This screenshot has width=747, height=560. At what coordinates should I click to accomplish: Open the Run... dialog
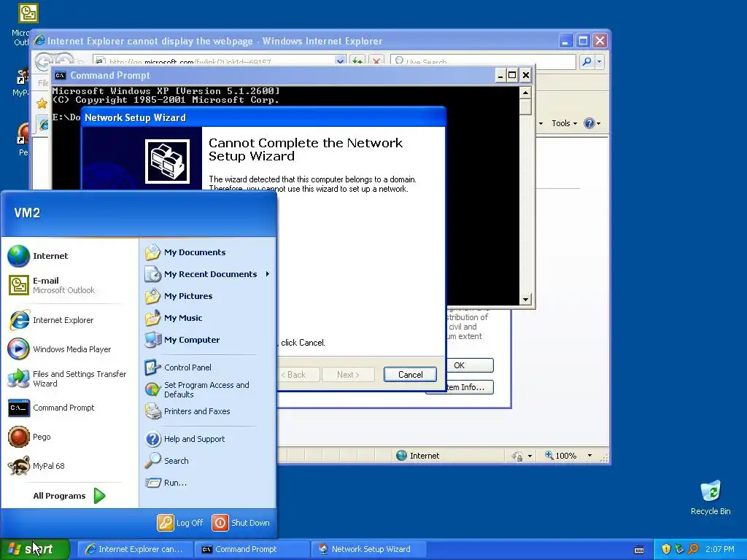(166, 483)
